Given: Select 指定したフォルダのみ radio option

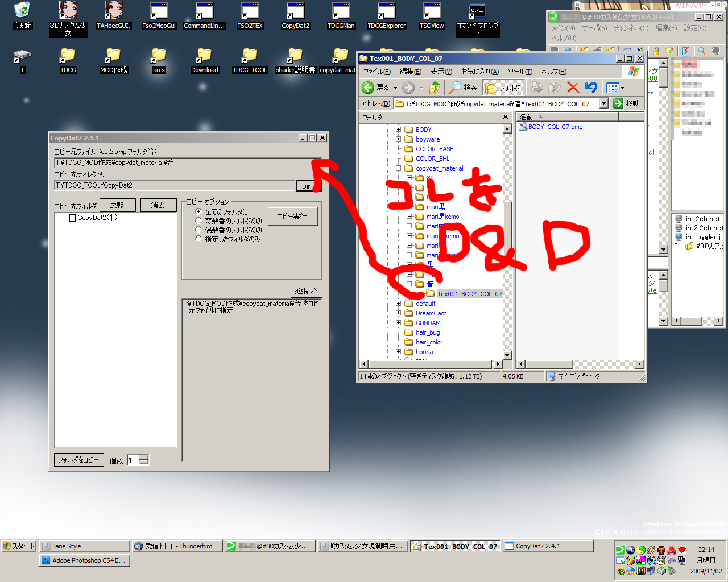Looking at the screenshot, I should [x=198, y=239].
